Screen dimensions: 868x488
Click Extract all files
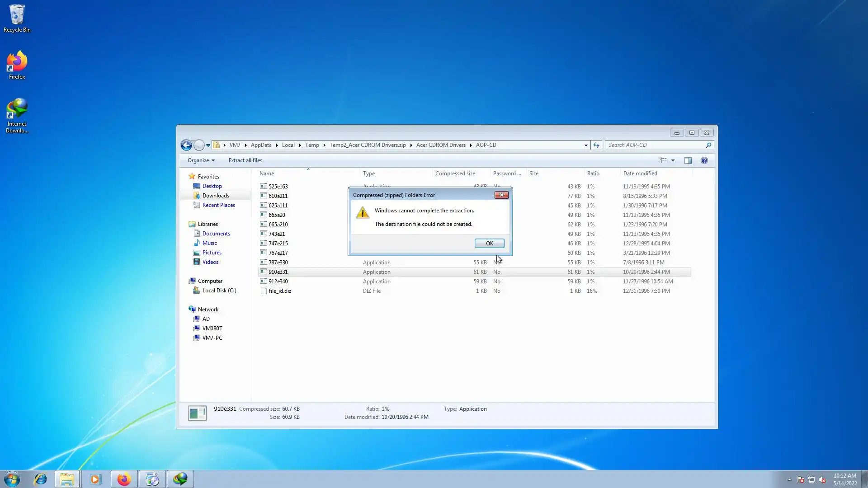245,160
